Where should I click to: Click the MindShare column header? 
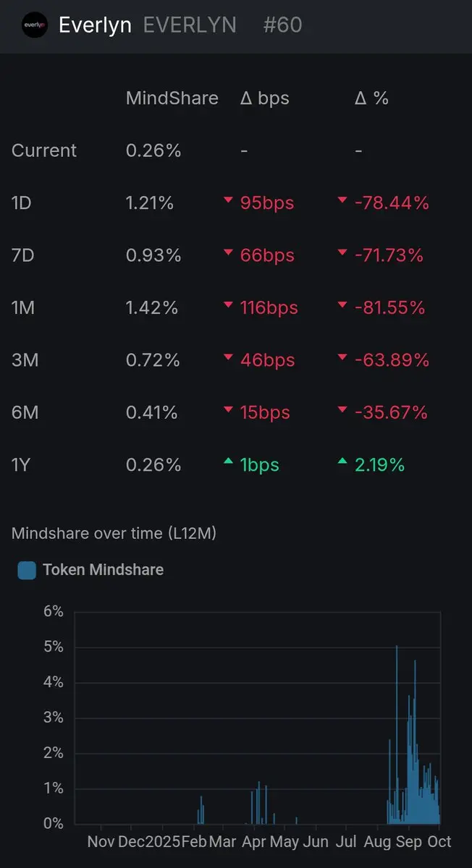click(172, 98)
